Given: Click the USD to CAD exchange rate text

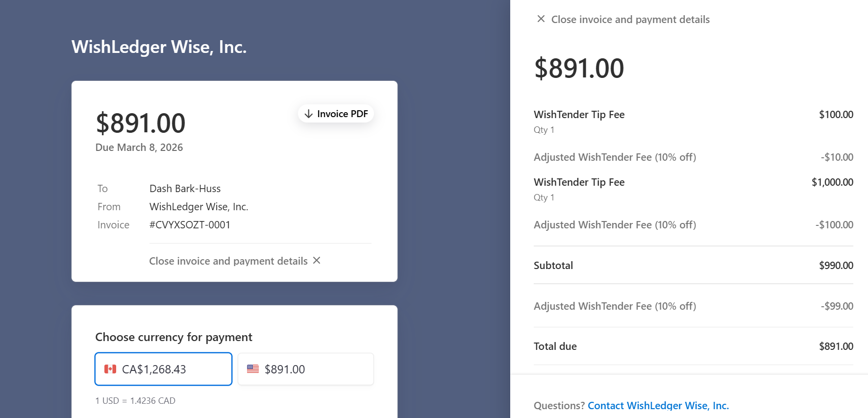Looking at the screenshot, I should click(x=135, y=400).
